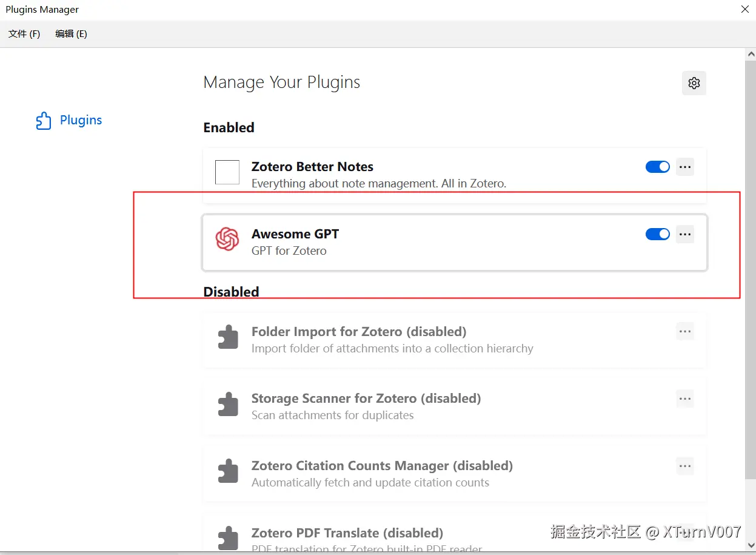Click the Manage Your Plugins heading
Screen dimensions: 756x555
click(281, 82)
